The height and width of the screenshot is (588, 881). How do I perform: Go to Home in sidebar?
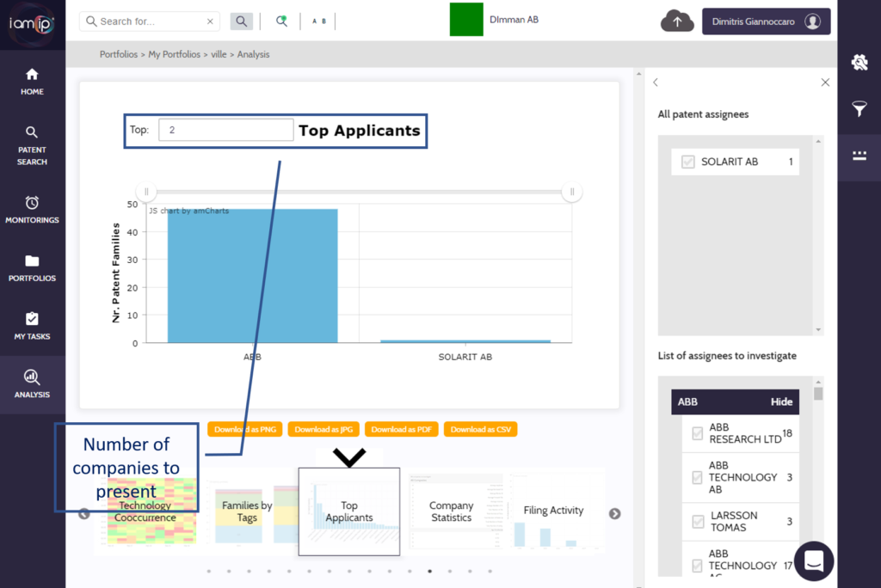pos(32,82)
